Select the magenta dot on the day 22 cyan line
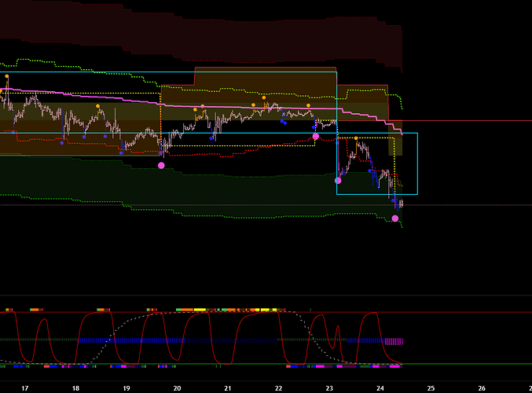 (316, 137)
